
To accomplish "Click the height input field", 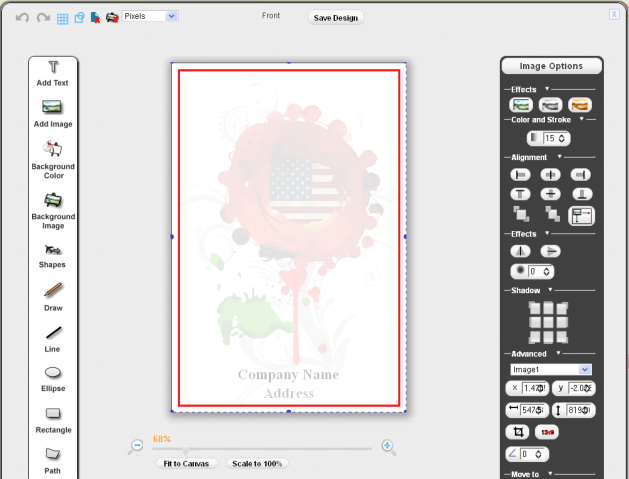I will click(x=579, y=410).
